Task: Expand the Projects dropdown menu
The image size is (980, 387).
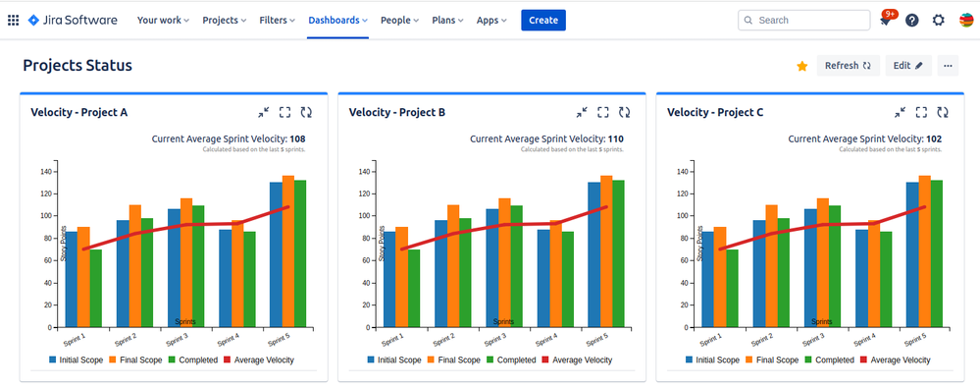Action: [225, 20]
